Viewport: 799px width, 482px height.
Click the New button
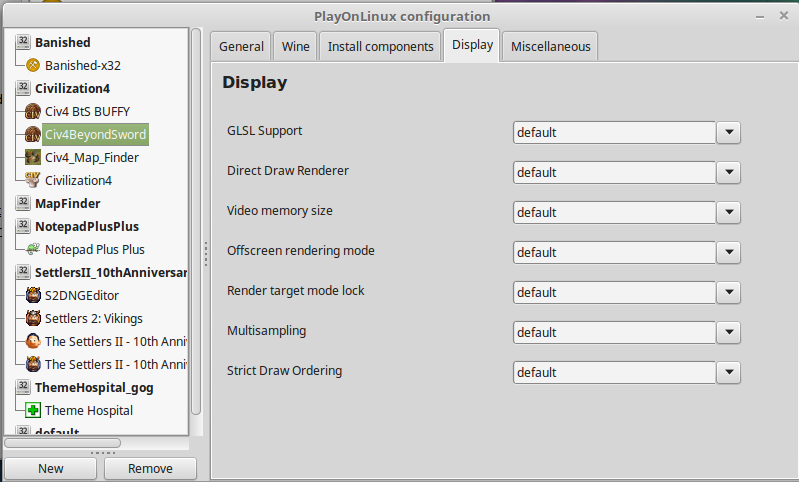tap(50, 468)
